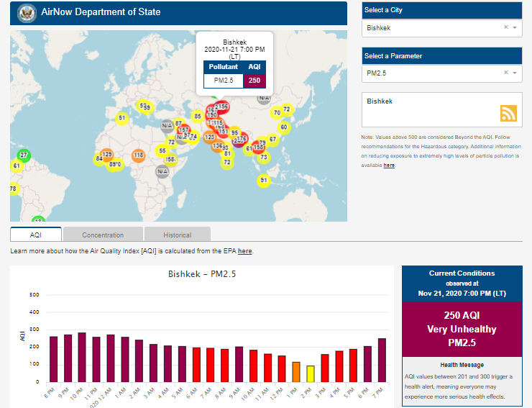Click the yellow 60 AQI map marker

tap(283, 127)
